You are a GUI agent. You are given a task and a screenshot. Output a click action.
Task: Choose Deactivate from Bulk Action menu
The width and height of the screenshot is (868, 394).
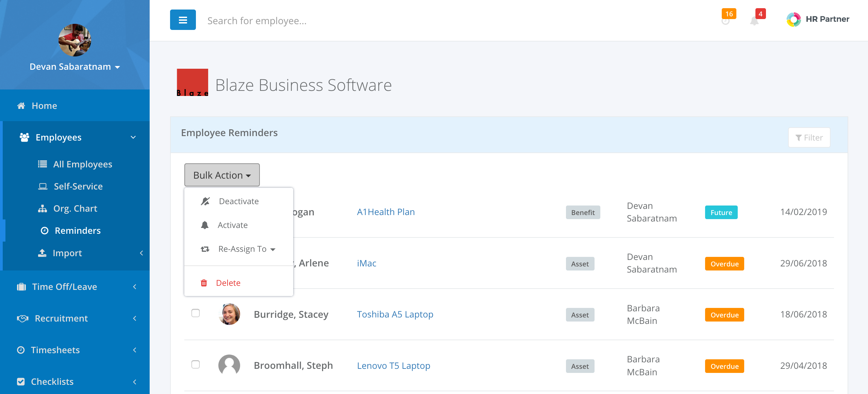[x=239, y=201]
